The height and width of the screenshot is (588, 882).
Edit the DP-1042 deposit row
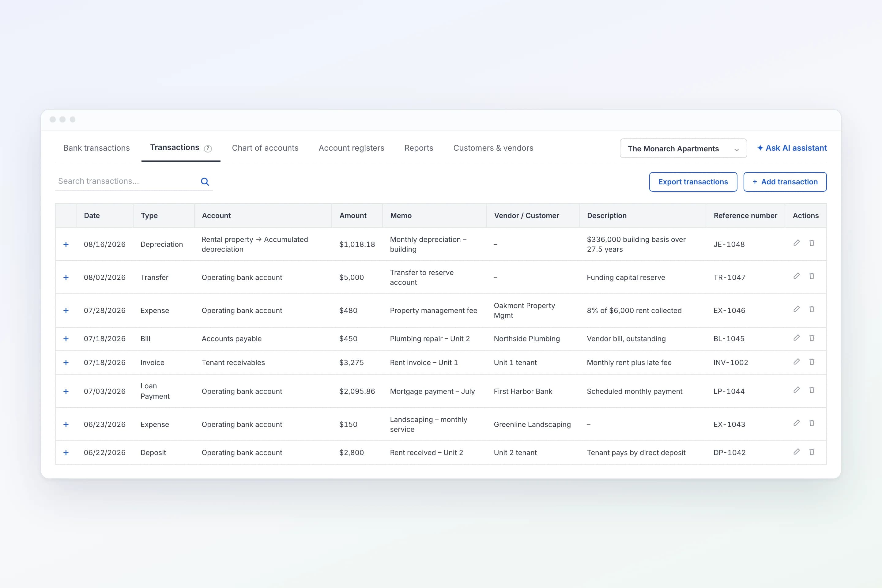pos(797,452)
